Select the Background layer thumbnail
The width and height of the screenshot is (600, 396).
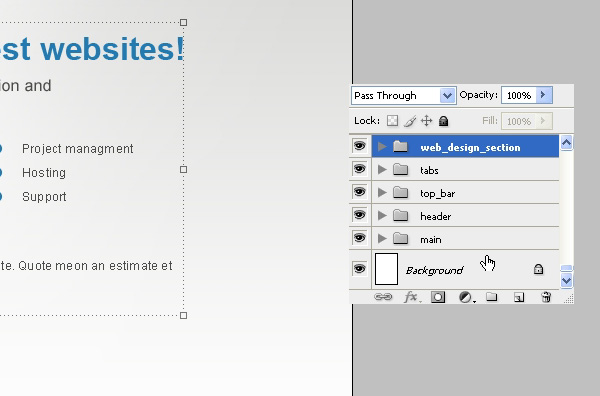[386, 269]
